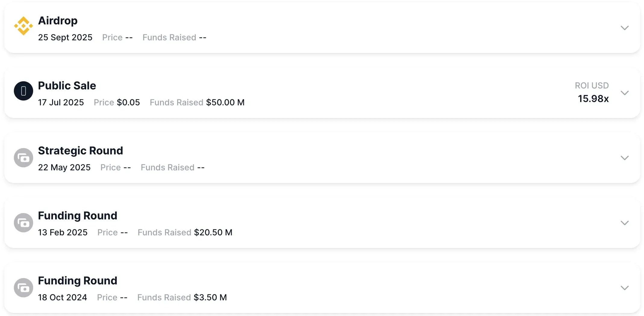Click the Funding Round title dated 13 Feb 2025
The image size is (644, 316).
77,216
